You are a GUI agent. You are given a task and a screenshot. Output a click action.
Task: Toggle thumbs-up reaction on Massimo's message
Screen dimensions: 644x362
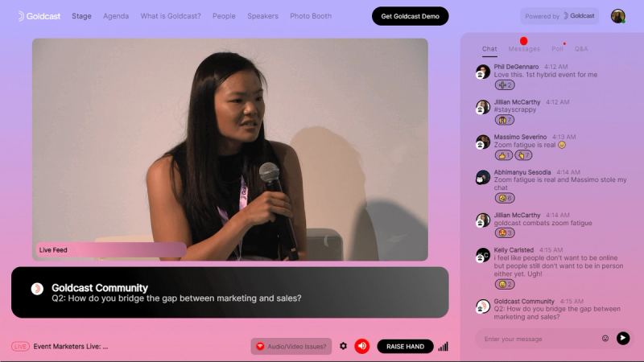point(504,155)
